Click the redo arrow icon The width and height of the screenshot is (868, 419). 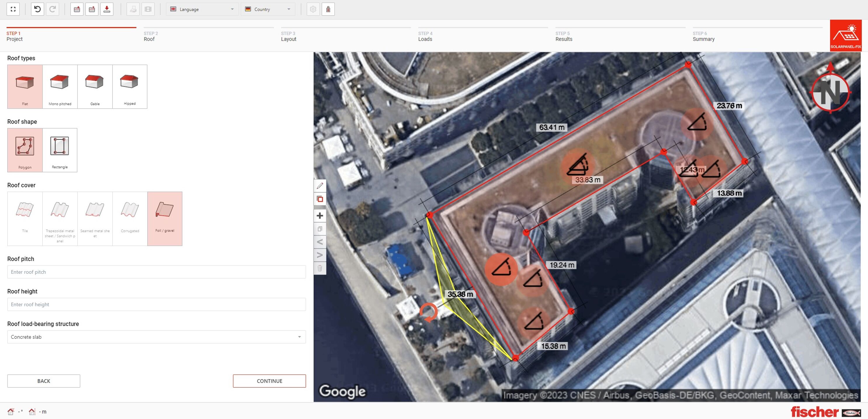pyautogui.click(x=53, y=9)
